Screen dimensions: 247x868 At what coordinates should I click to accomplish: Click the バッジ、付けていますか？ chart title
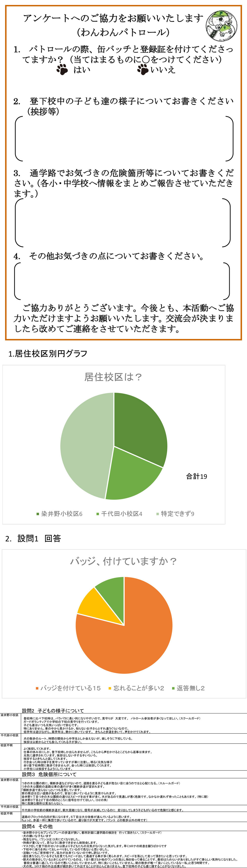(123, 561)
